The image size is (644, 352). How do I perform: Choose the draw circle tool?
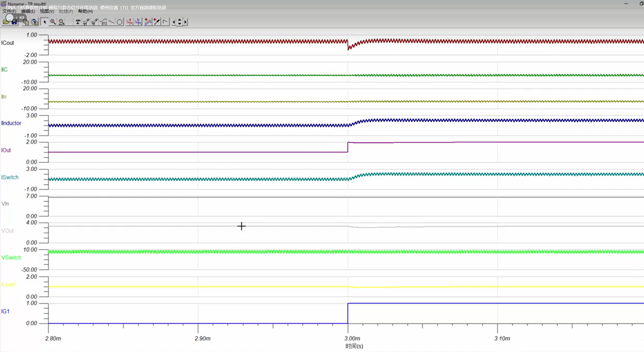119,22
